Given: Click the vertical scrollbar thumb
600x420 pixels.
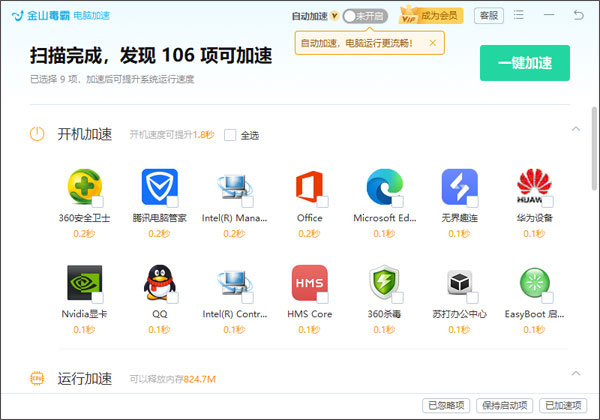Looking at the screenshot, I should 595,148.
